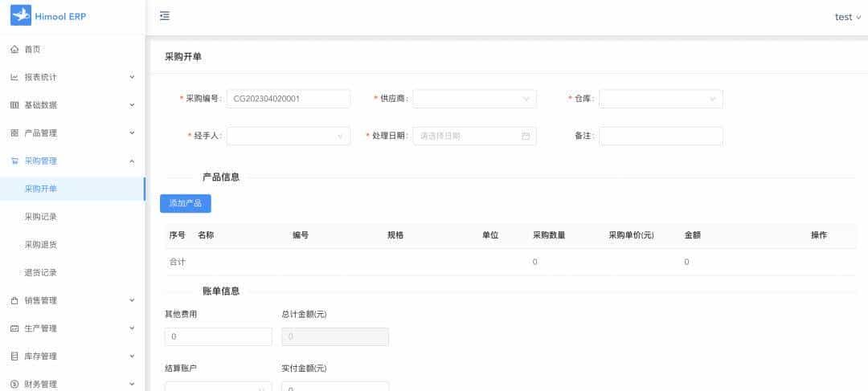
Task: Expand the 销售管理 menu chevron
Action: [132, 299]
